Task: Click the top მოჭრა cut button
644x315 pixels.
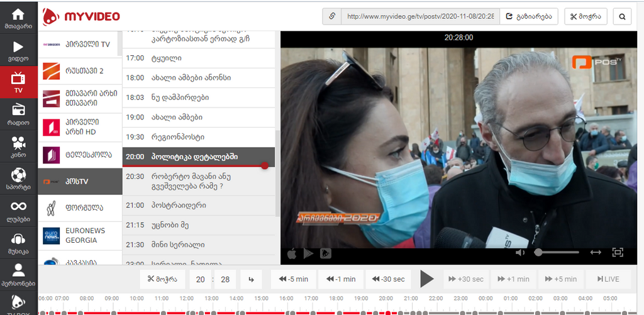Action: (586, 16)
